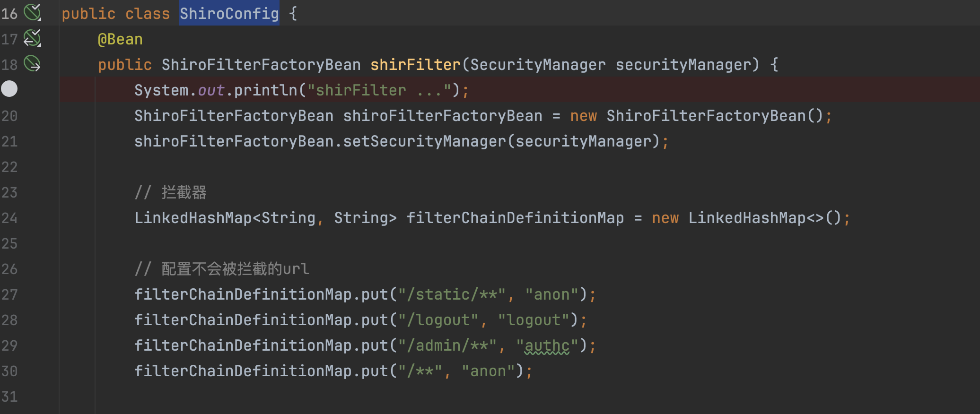980x414 pixels.
Task: Remove the breakpoint on the println line
Action: click(x=9, y=89)
